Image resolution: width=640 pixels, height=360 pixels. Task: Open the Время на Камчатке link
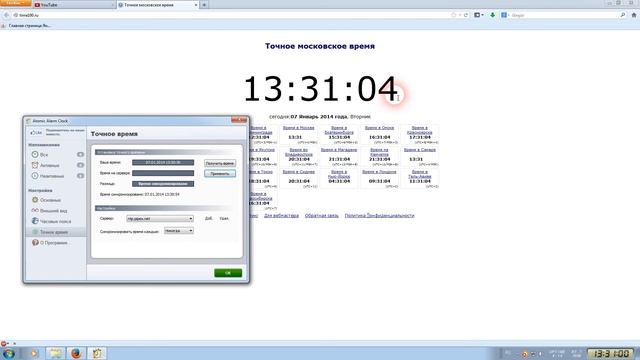pyautogui.click(x=380, y=152)
